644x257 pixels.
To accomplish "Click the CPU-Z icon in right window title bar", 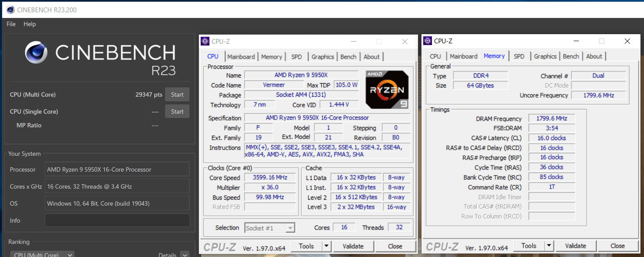I will point(428,41).
